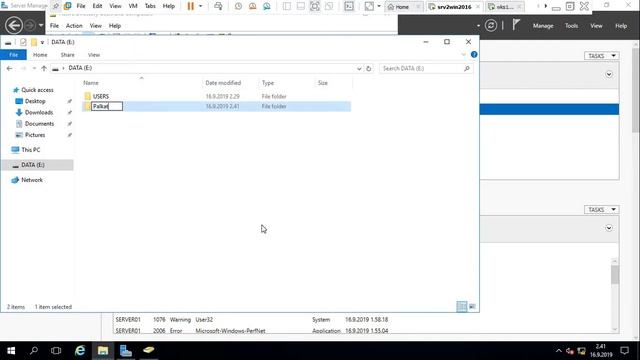Open Pictures in navigation pane

[x=35, y=135]
